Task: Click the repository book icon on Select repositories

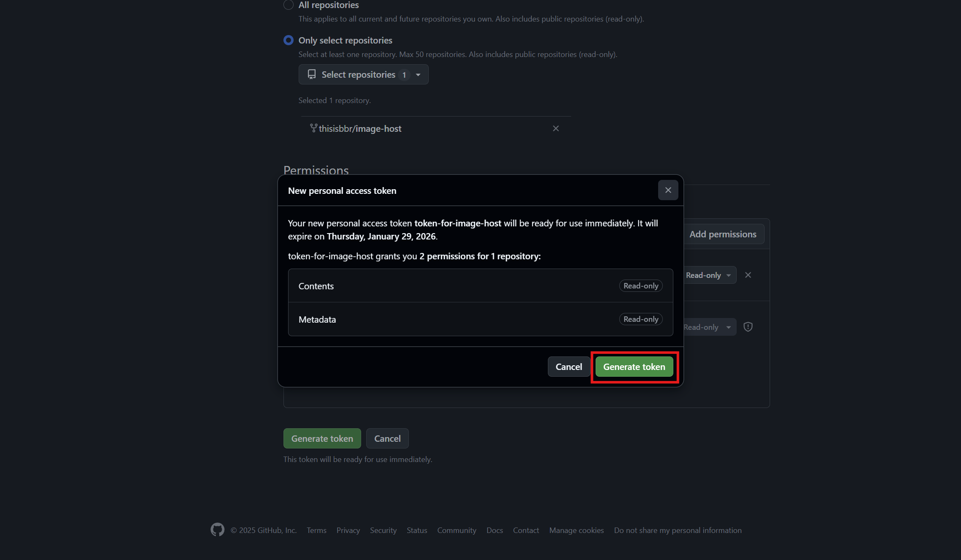Action: pyautogui.click(x=311, y=74)
